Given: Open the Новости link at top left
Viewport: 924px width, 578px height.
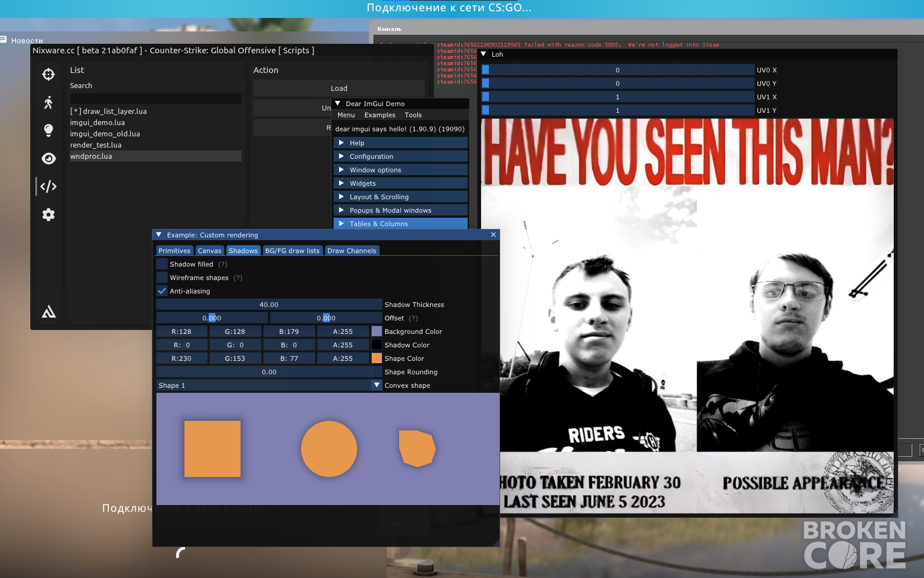Looking at the screenshot, I should coord(27,40).
